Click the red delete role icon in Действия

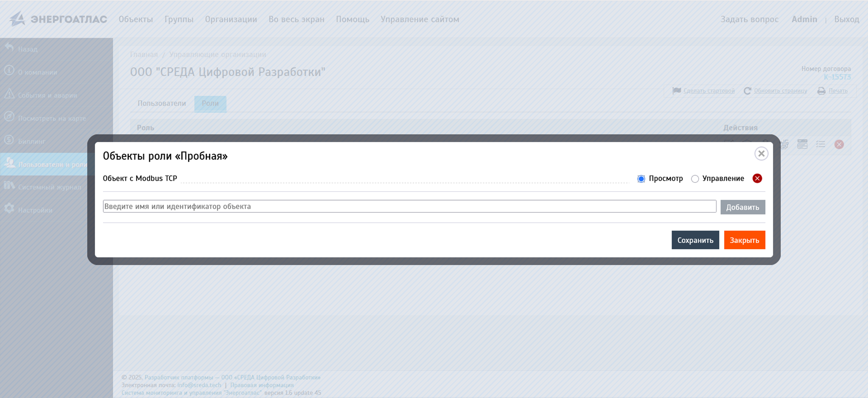click(x=839, y=144)
